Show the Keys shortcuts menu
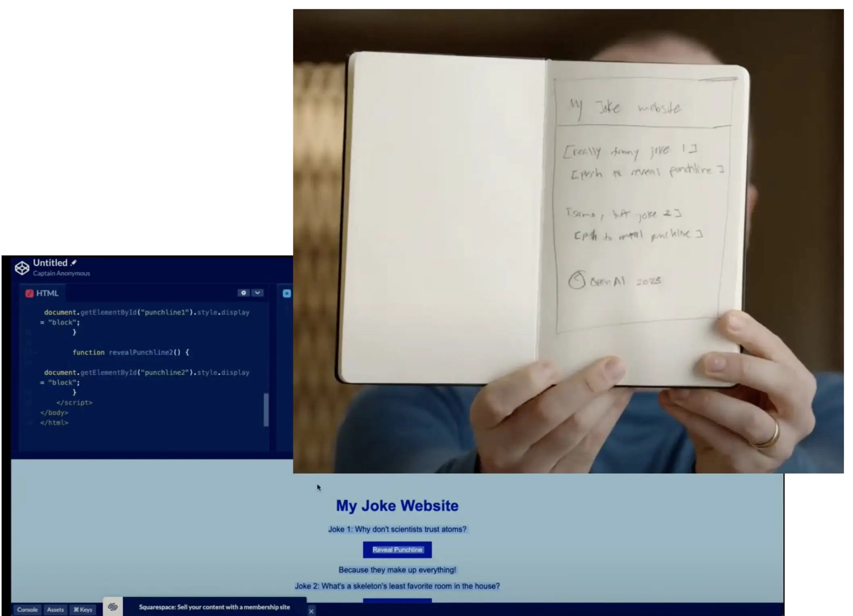This screenshot has width=853, height=616. [x=83, y=610]
